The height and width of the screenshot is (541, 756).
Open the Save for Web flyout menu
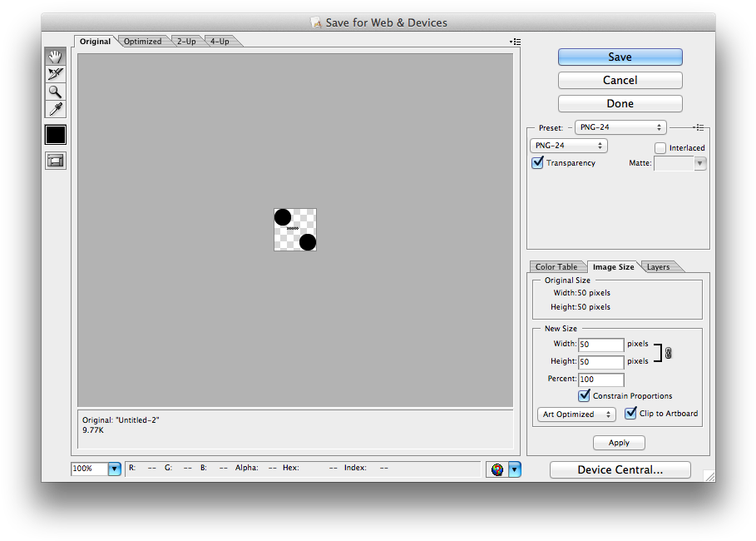pos(515,41)
